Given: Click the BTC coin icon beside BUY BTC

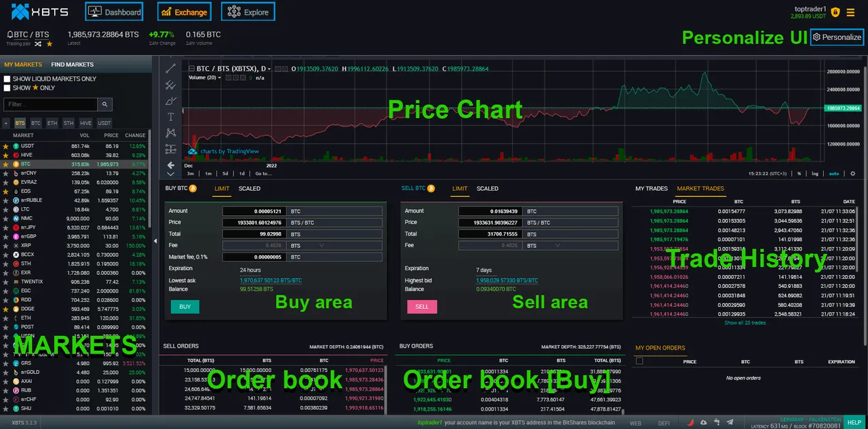Looking at the screenshot, I should (x=193, y=189).
